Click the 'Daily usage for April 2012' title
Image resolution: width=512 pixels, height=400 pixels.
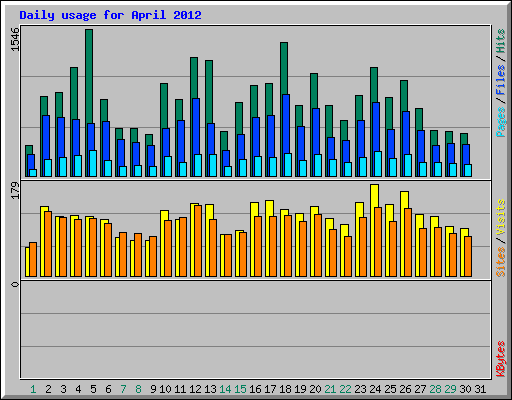coord(110,15)
